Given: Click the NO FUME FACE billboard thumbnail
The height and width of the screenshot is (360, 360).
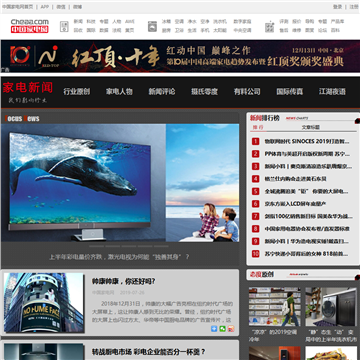Looking at the screenshot, I should (x=44, y=303).
